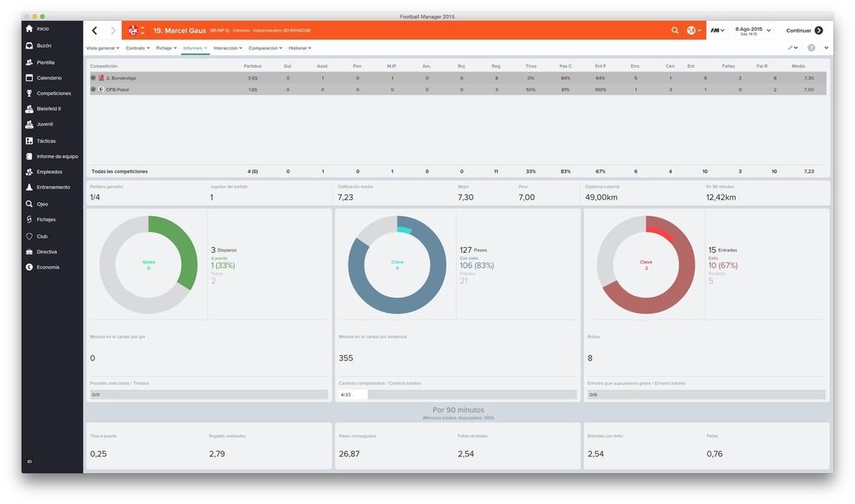Click the small icon at sidebar bottom

click(29, 461)
